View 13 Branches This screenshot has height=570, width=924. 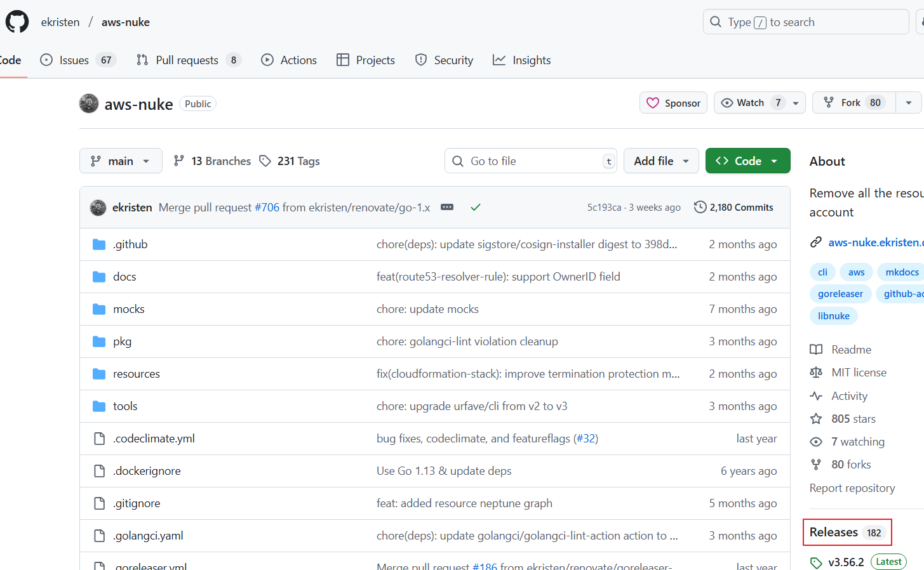click(x=212, y=161)
